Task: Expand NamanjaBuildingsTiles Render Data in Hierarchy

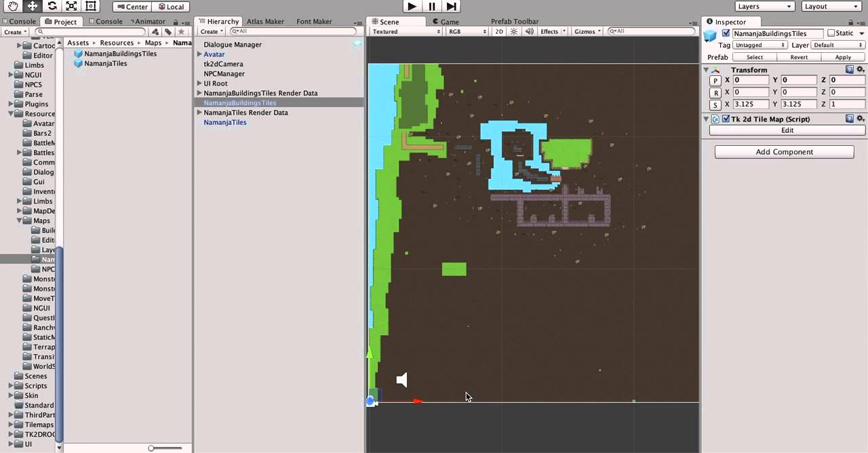Action: (199, 93)
